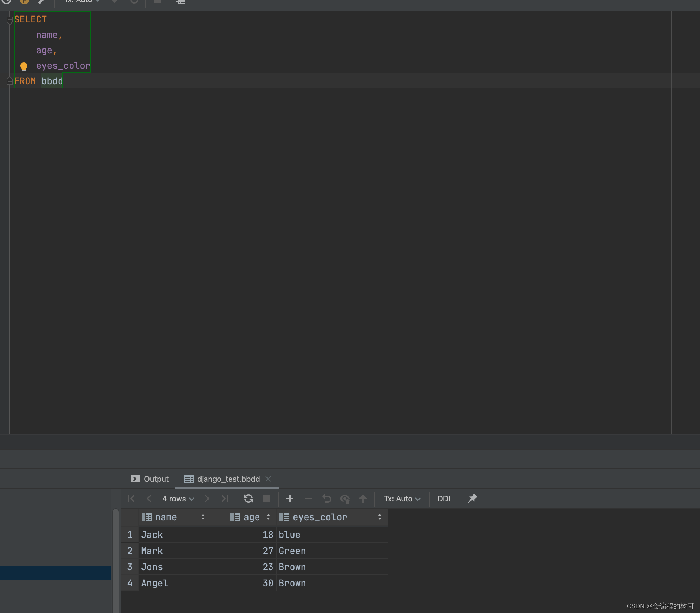The height and width of the screenshot is (613, 700).
Task: Close the django_test.bbdd tab
Action: point(268,479)
